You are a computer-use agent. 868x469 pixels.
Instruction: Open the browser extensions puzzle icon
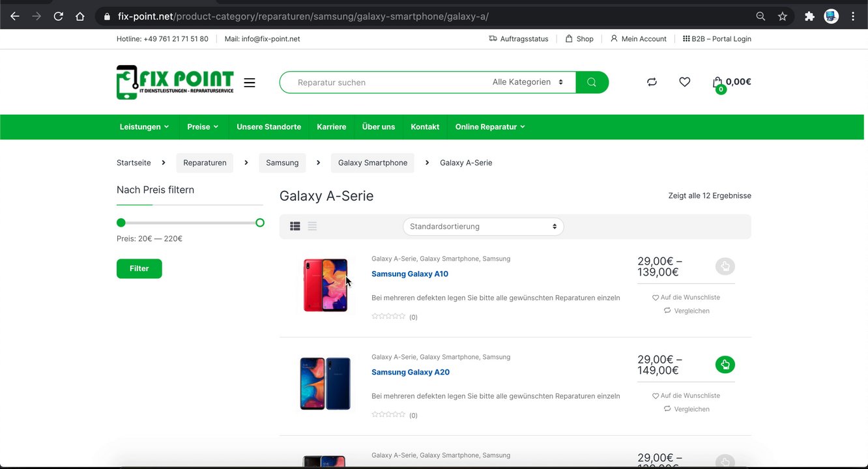(809, 16)
